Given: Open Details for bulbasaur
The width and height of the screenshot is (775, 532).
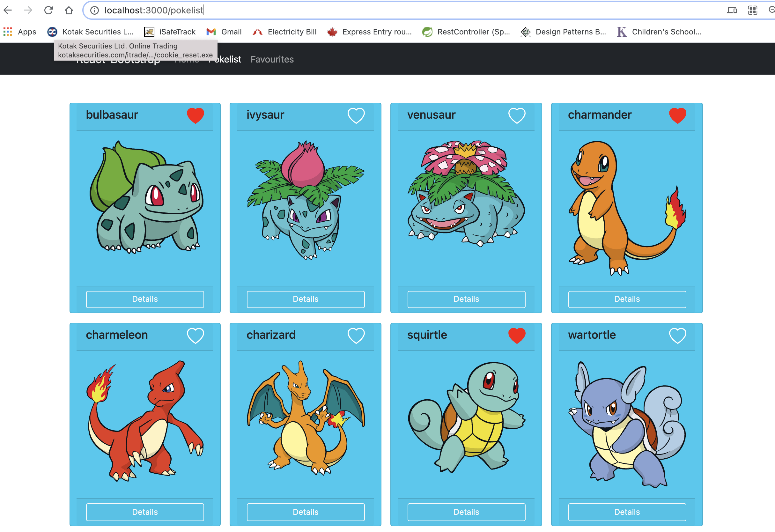Looking at the screenshot, I should pyautogui.click(x=145, y=299).
